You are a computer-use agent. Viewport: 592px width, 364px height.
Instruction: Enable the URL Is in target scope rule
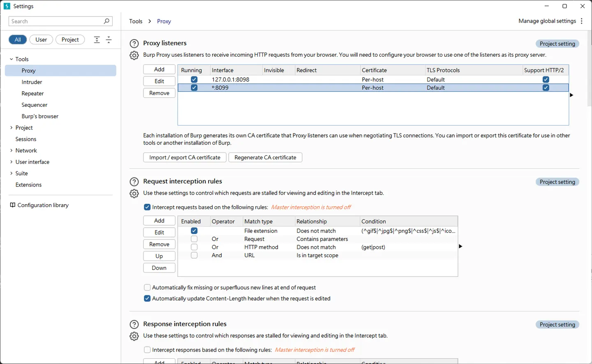pyautogui.click(x=194, y=255)
